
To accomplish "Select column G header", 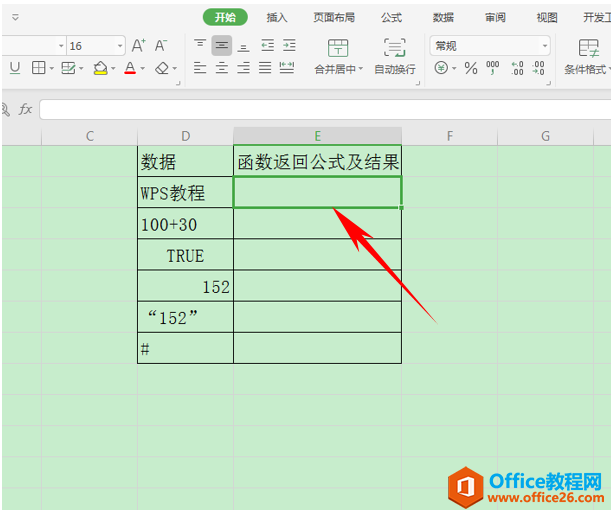I will click(x=545, y=136).
